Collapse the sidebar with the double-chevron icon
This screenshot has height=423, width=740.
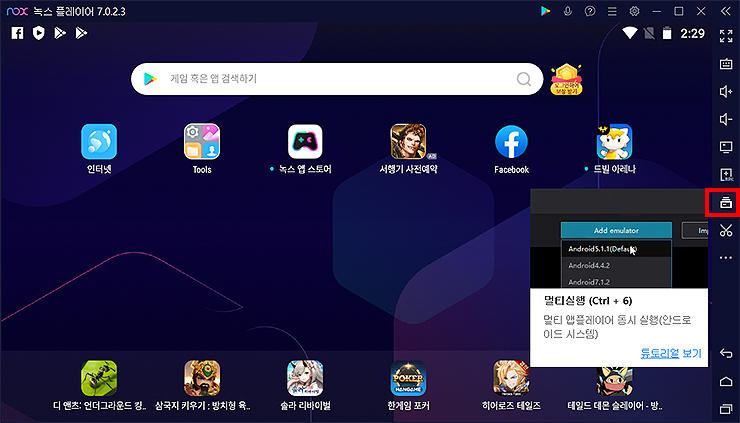(x=726, y=11)
